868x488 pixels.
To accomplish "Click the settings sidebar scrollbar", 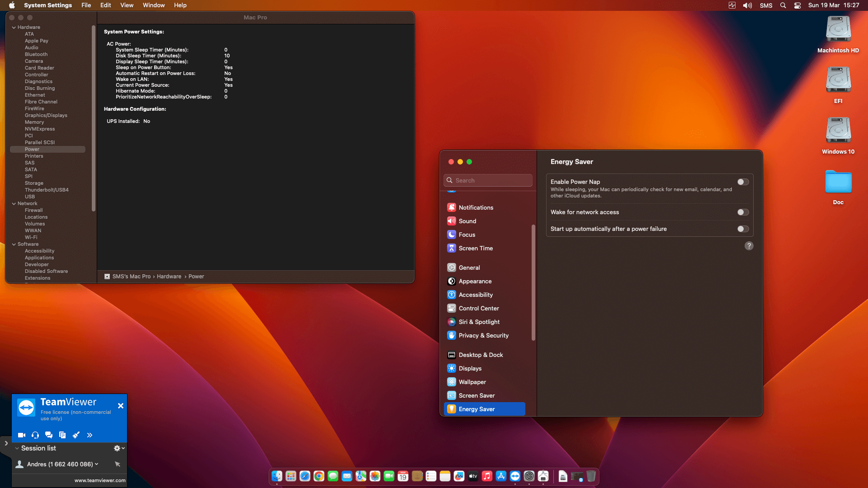I will tap(533, 282).
